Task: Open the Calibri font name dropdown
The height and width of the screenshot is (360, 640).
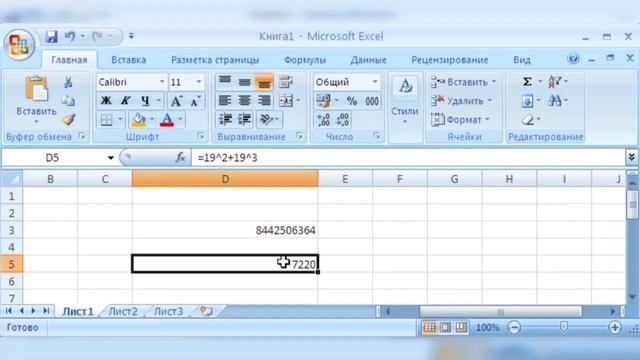Action: pos(162,82)
